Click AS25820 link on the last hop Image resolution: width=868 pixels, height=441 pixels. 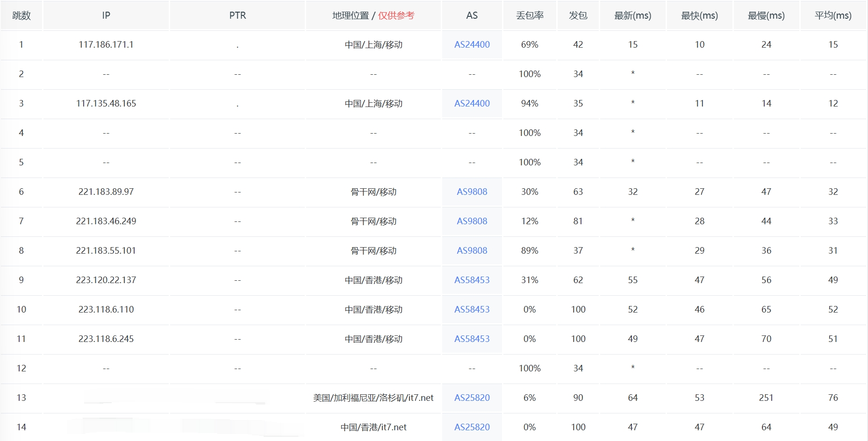(471, 427)
